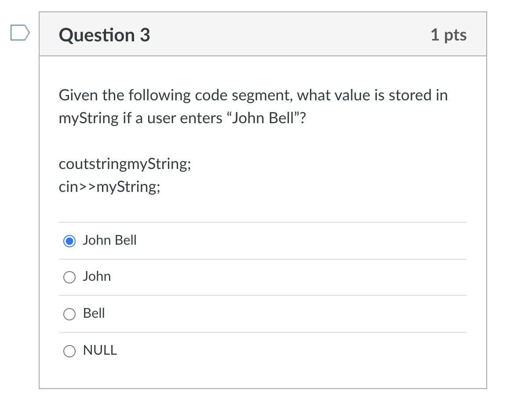532x404 pixels.
Task: Click empty space in the John Bell answer row
Action: coord(299,241)
